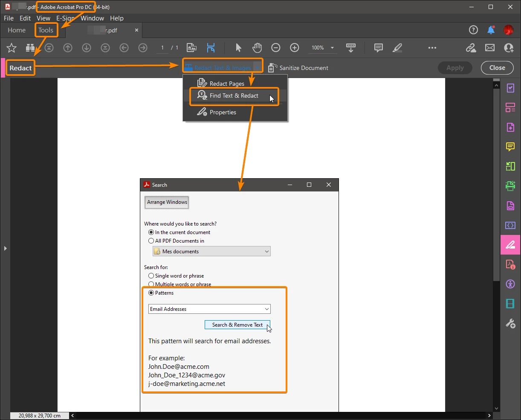Zoom in with the plus circle icon
Screen dimensions: 521x420
click(x=295, y=48)
